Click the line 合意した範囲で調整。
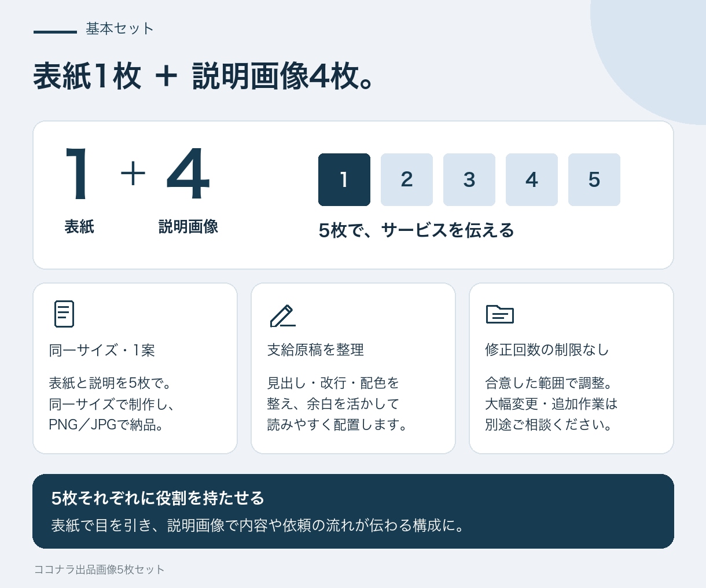 point(549,383)
